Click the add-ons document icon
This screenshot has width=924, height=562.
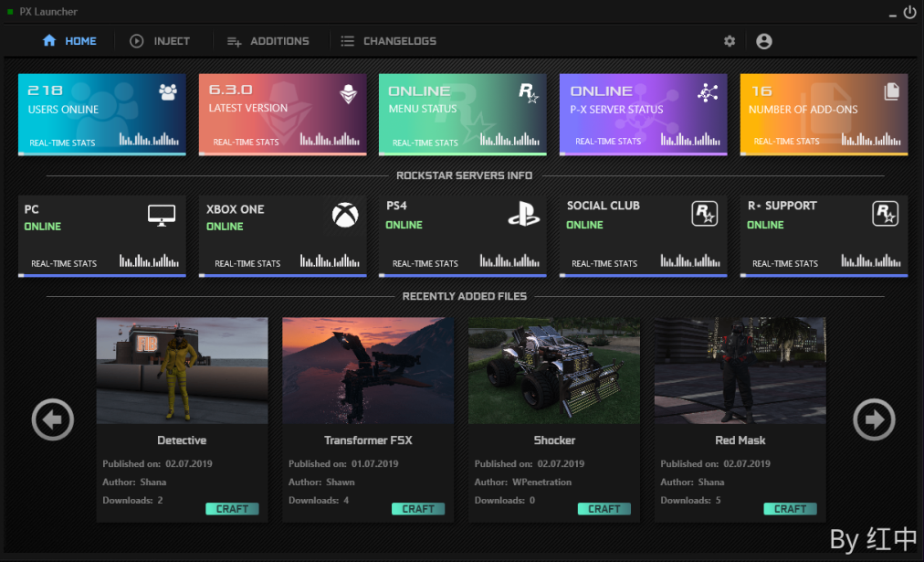click(x=891, y=91)
